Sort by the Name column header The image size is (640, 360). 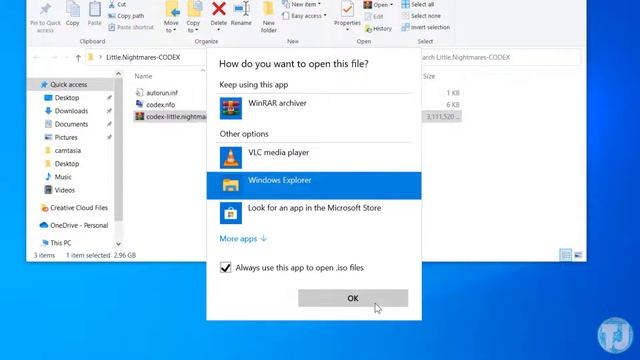click(143, 76)
